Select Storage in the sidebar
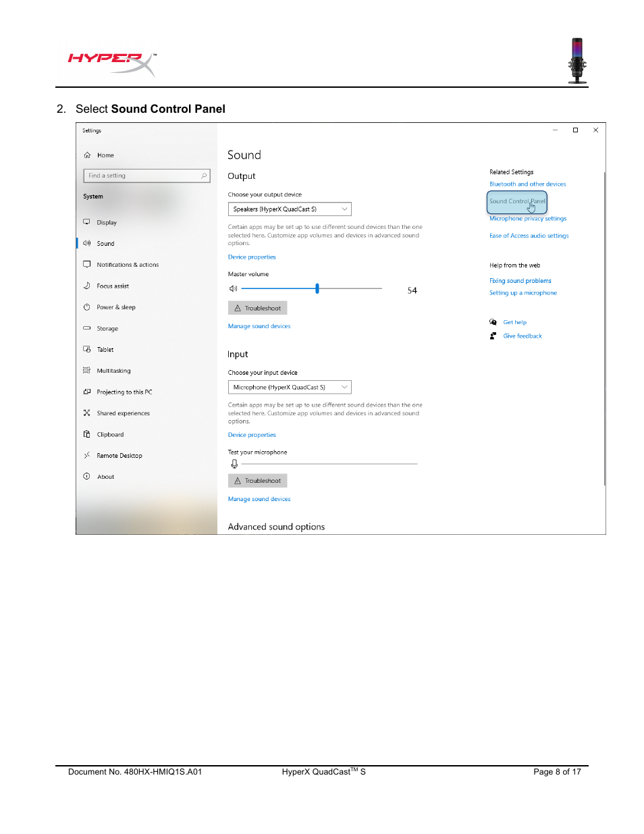The width and height of the screenshot is (644, 834). tap(107, 329)
